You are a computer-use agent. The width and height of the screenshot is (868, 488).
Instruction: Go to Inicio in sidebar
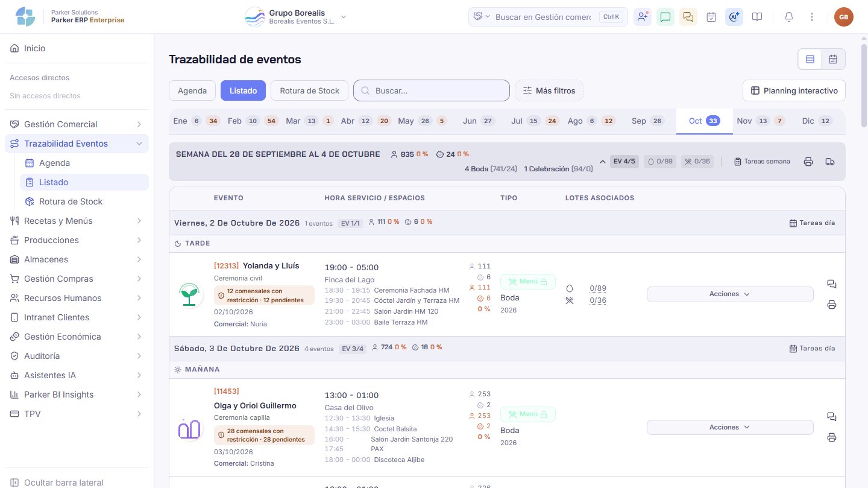pos(77,48)
